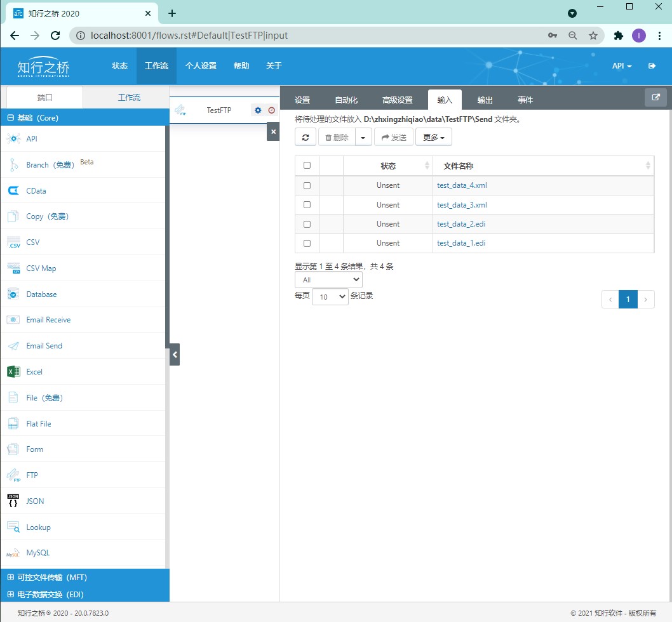Click the CData connector icon
Viewport: 672px width, 622px height.
click(13, 190)
